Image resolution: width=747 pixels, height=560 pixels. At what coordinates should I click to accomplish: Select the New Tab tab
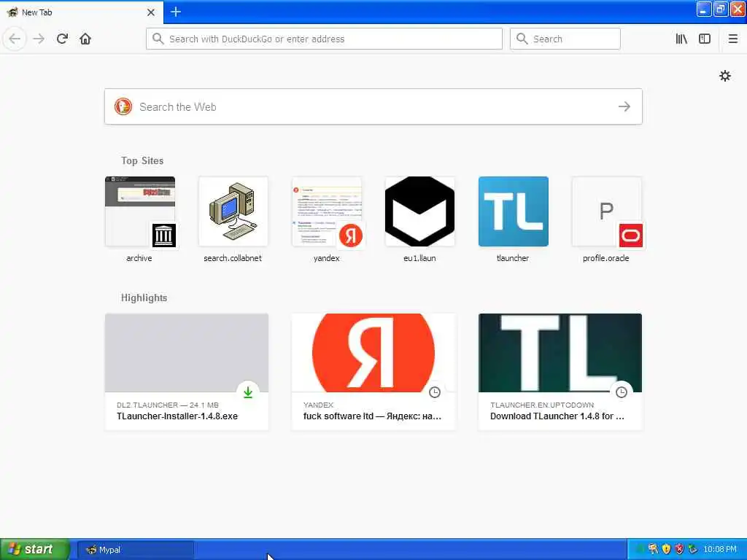click(81, 12)
